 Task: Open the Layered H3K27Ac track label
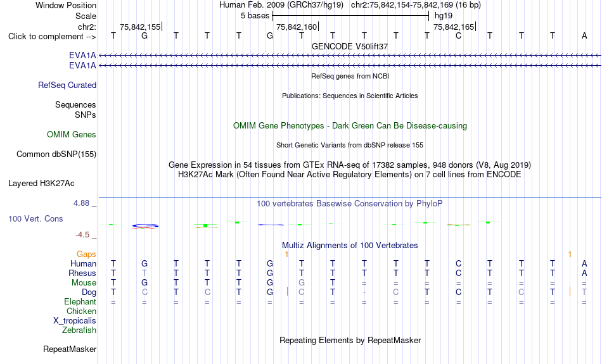point(41,184)
